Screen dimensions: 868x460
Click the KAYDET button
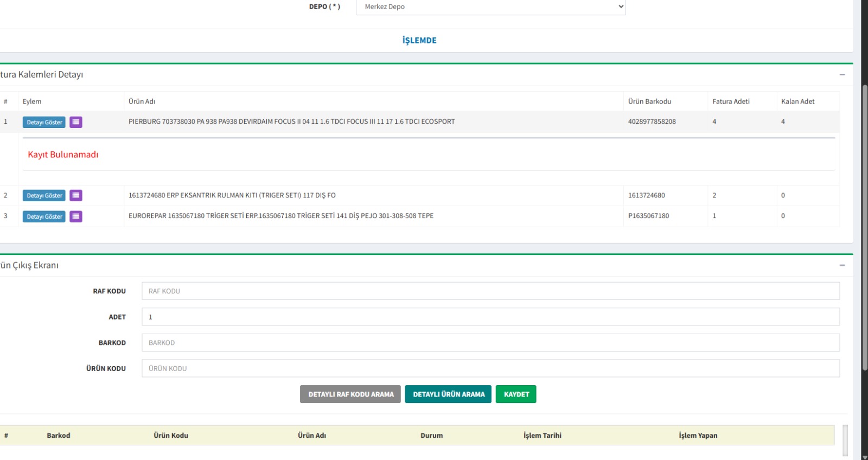click(516, 394)
